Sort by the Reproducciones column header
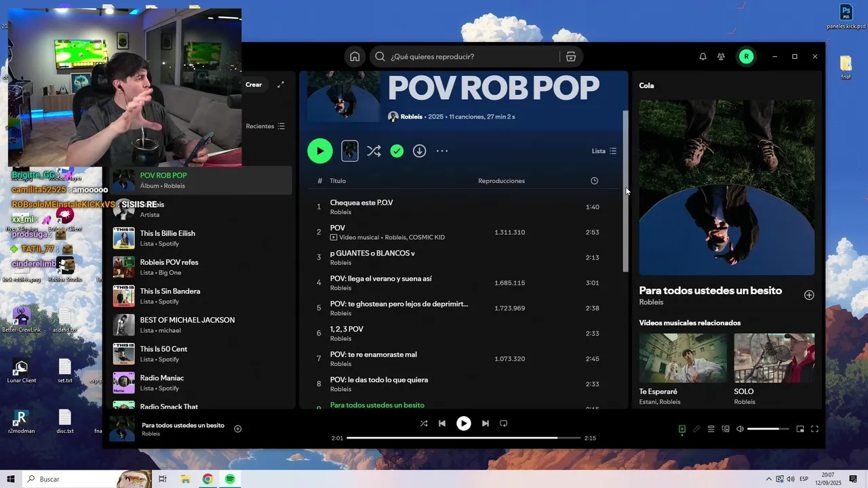The width and height of the screenshot is (868, 488). (x=501, y=181)
